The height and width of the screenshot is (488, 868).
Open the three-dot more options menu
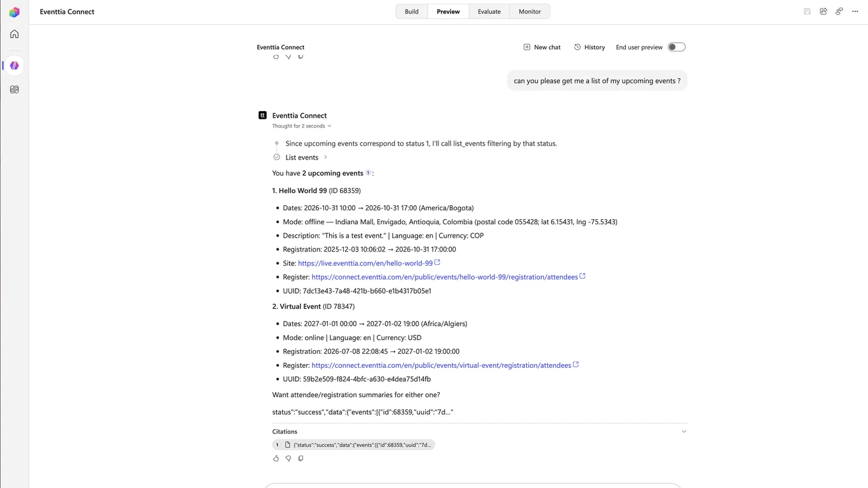855,11
